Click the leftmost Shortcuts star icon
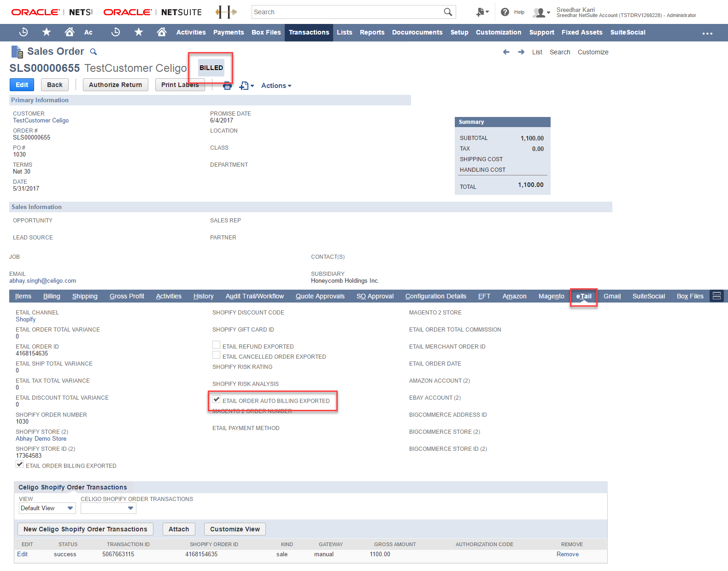Screen dimensions: 728x571 47,32
